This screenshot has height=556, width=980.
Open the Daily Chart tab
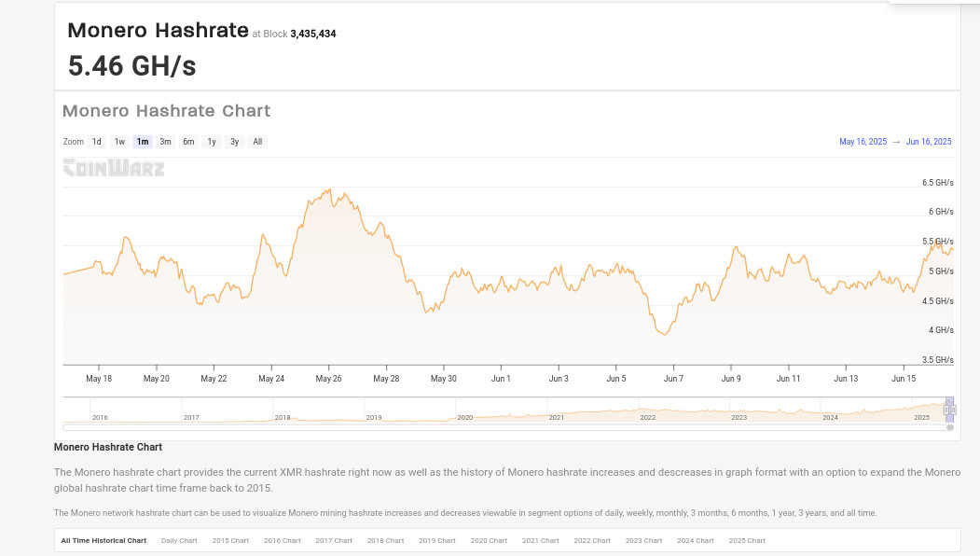(x=179, y=540)
